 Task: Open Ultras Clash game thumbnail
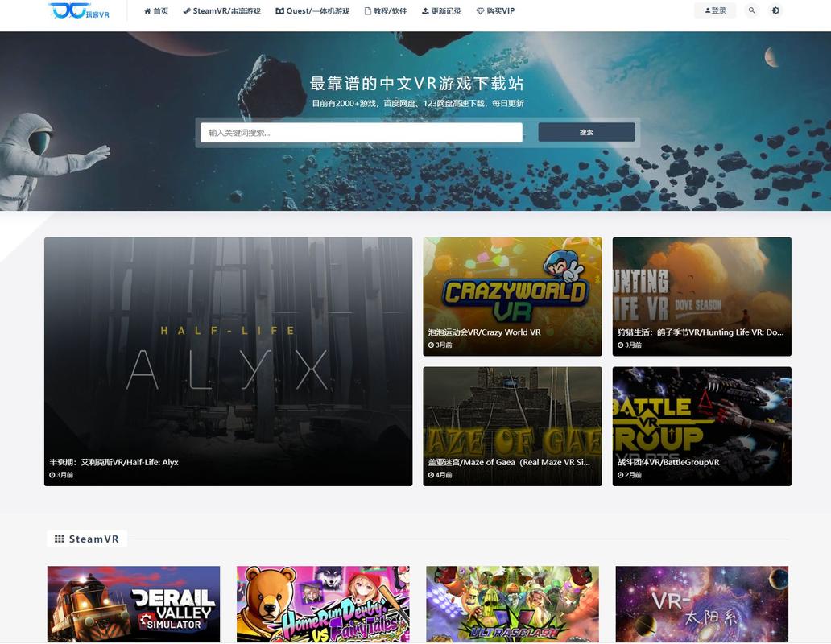(512, 605)
